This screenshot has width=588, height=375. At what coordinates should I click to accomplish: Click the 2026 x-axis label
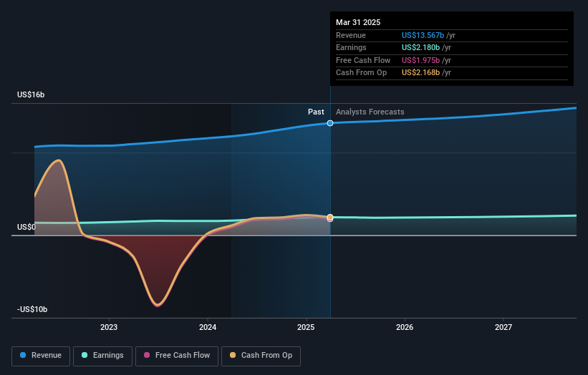(405, 328)
